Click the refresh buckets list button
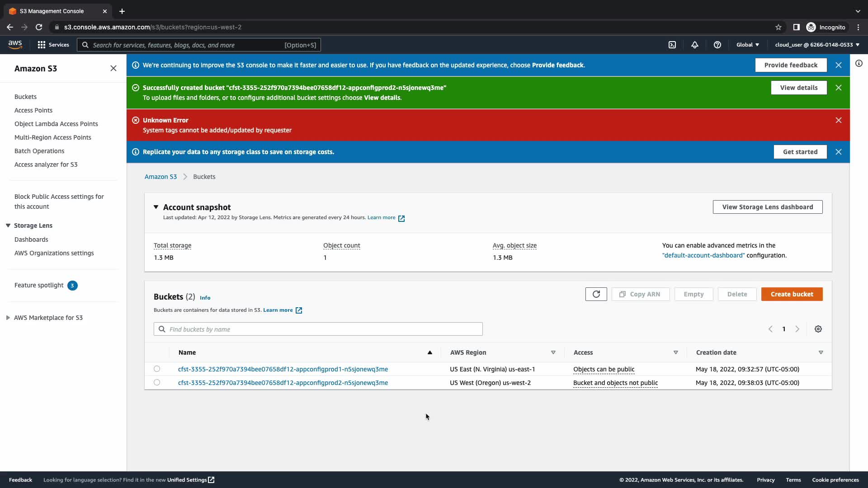The image size is (868, 488). (596, 294)
